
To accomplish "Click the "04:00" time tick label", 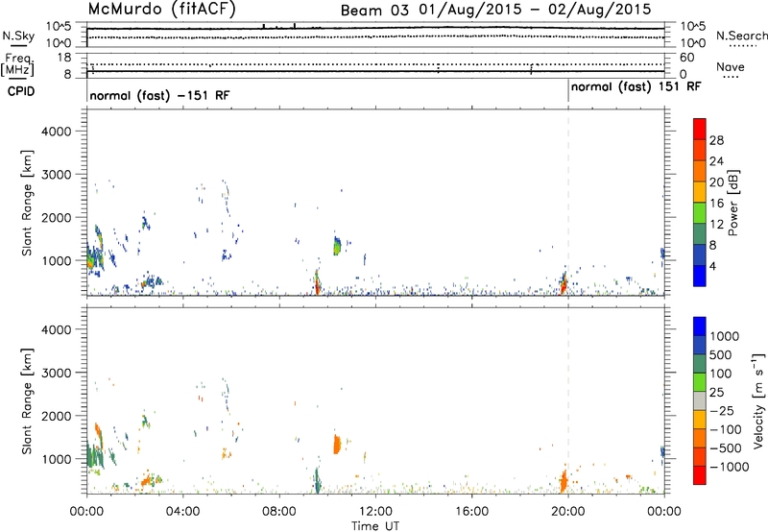I will [x=183, y=512].
